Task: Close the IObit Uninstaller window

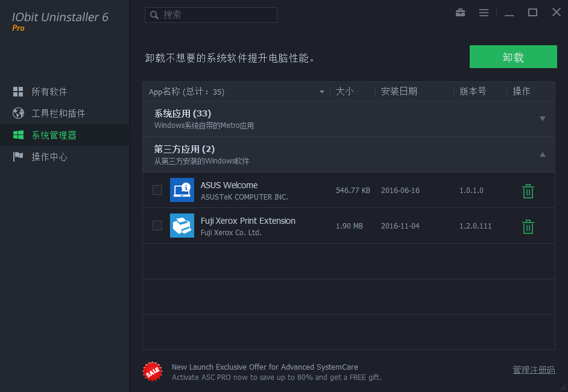Action: tap(557, 12)
